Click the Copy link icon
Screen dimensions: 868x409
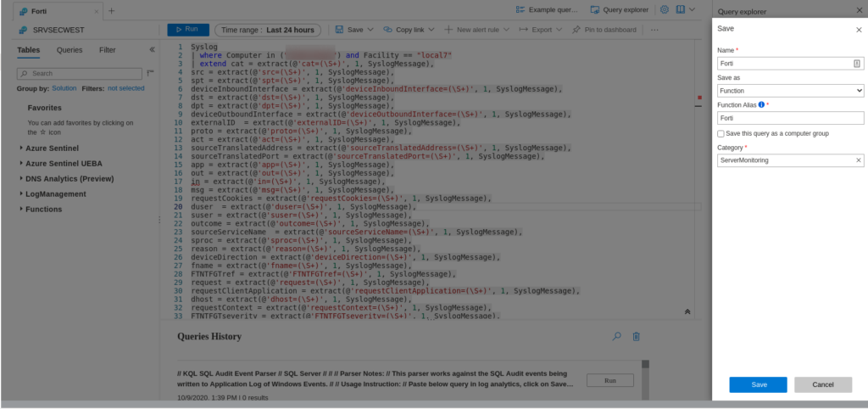coord(387,30)
